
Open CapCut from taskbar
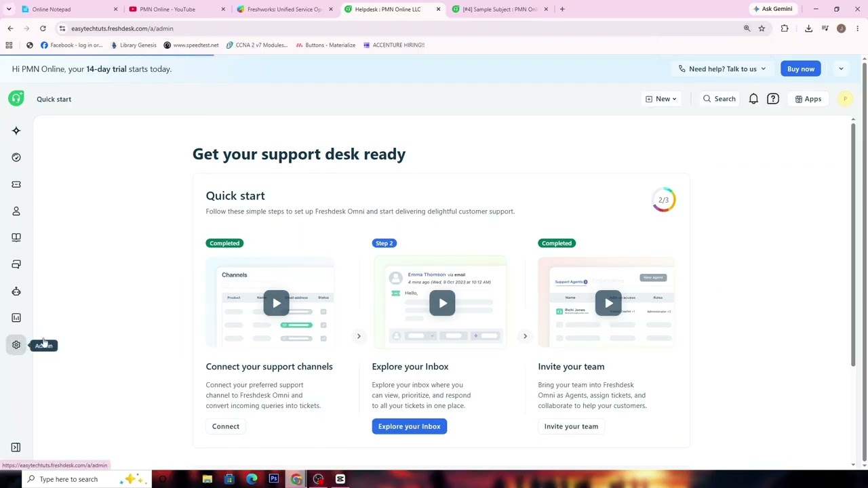tap(340, 480)
